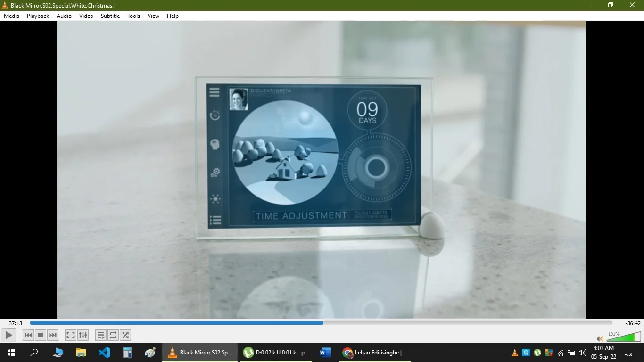Click the VLC cone icon in title bar
Viewport: 644px width, 362px height.
(5, 5)
